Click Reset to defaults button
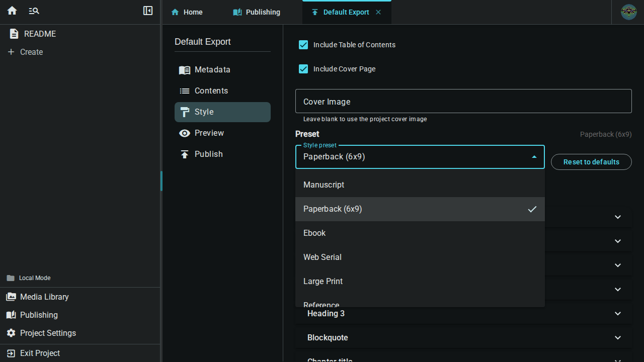The width and height of the screenshot is (644, 362). click(591, 162)
